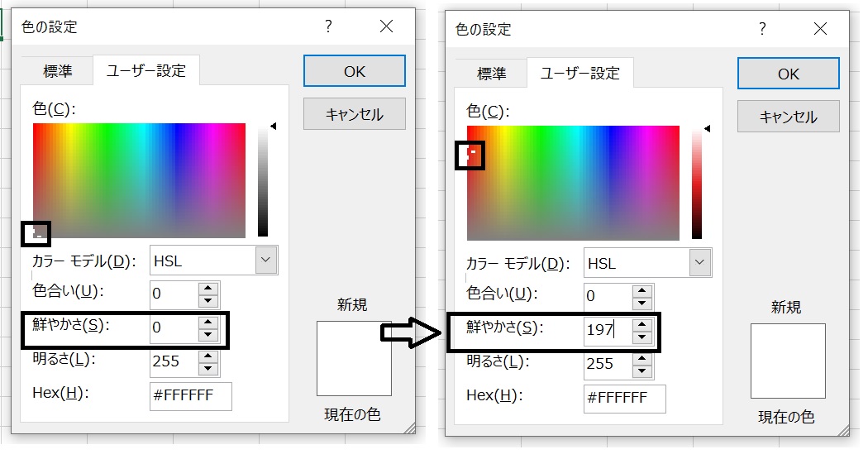Open the 標準 tab in the right dialog
Viewport: 868px width, 459px height.
tap(492, 73)
